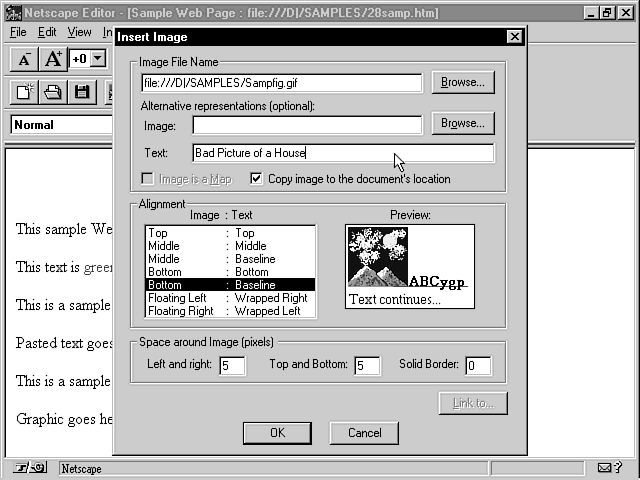
Task: Click the increase font size icon
Action: point(53,59)
